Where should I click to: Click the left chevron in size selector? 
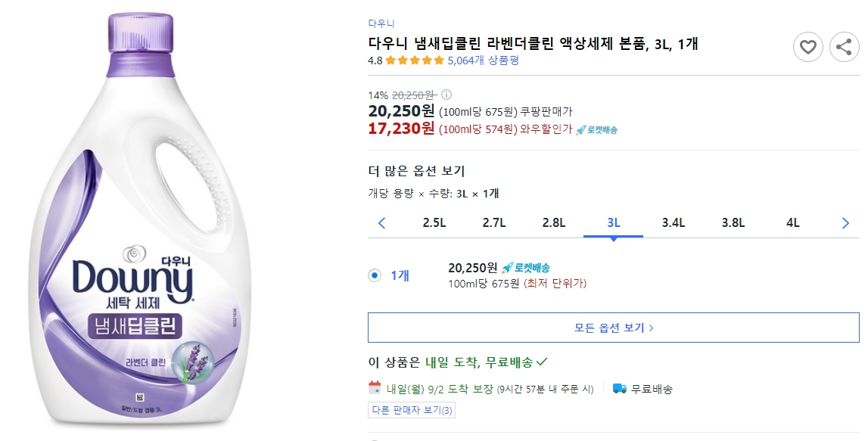(381, 222)
